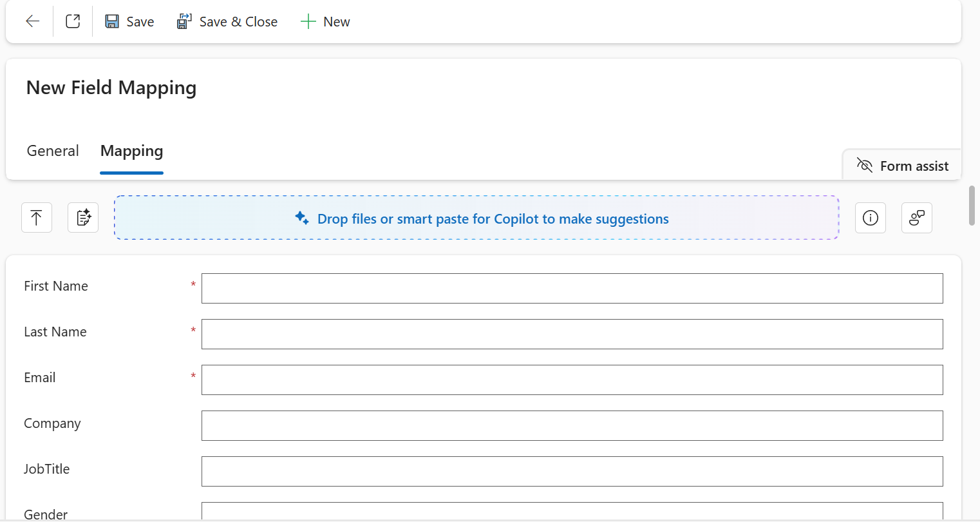Click the smart paste clipboard icon

(x=83, y=218)
